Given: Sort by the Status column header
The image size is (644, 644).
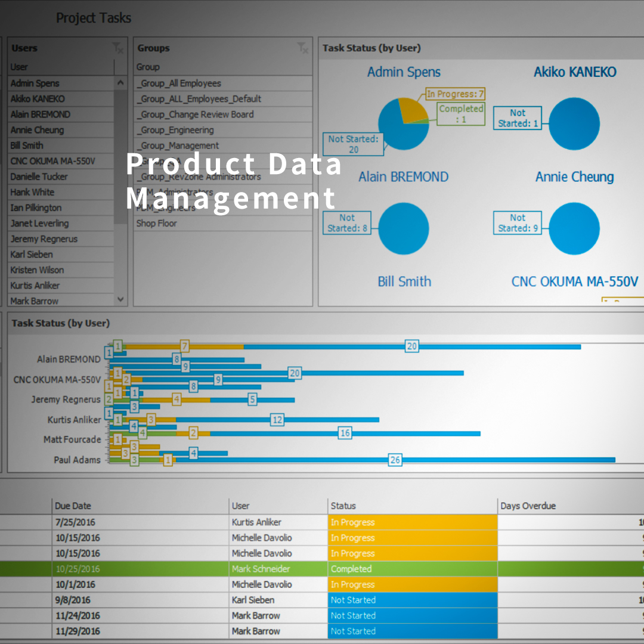Looking at the screenshot, I should [343, 506].
